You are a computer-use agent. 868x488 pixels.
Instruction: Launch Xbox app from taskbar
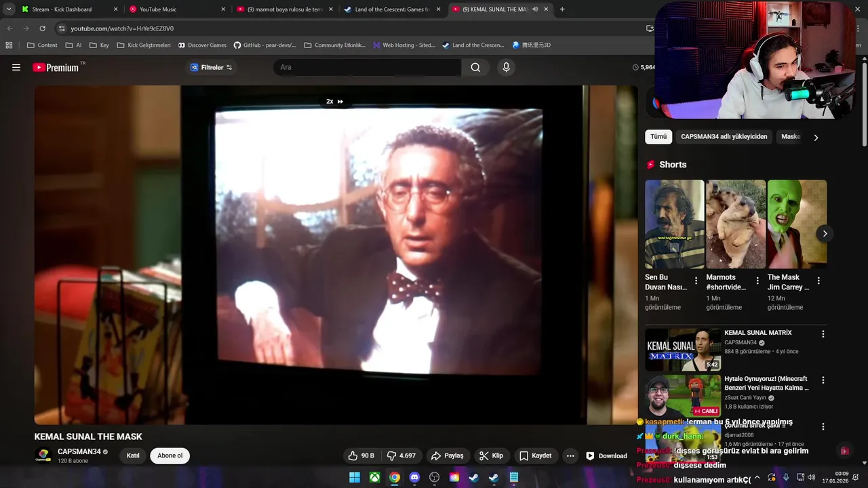pyautogui.click(x=374, y=477)
